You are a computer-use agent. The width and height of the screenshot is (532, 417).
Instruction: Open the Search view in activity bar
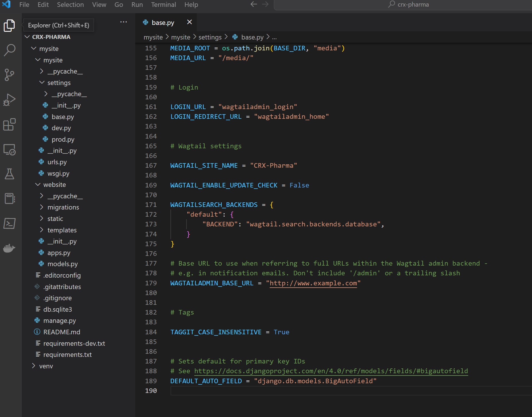click(x=9, y=50)
